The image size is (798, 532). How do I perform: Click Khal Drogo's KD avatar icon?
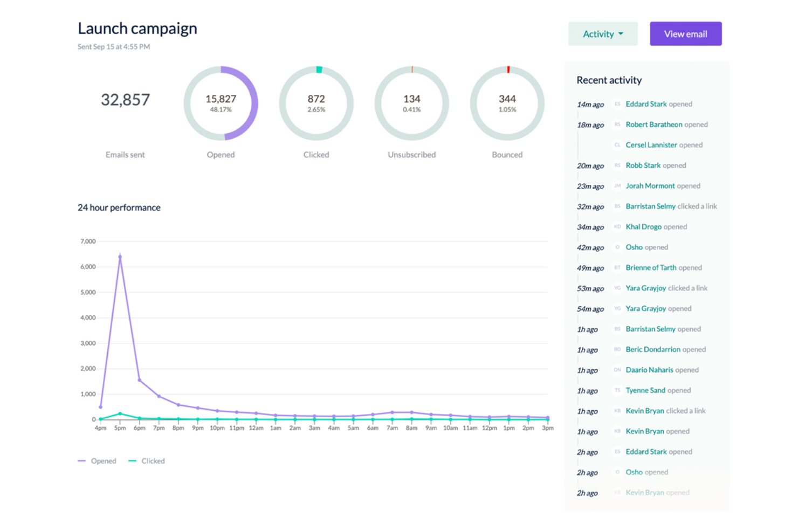pyautogui.click(x=617, y=227)
